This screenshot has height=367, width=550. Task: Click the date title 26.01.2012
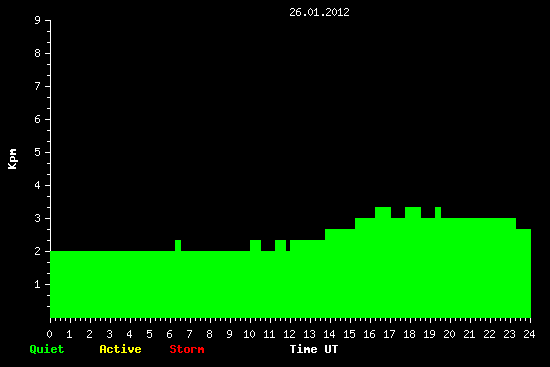click(319, 12)
